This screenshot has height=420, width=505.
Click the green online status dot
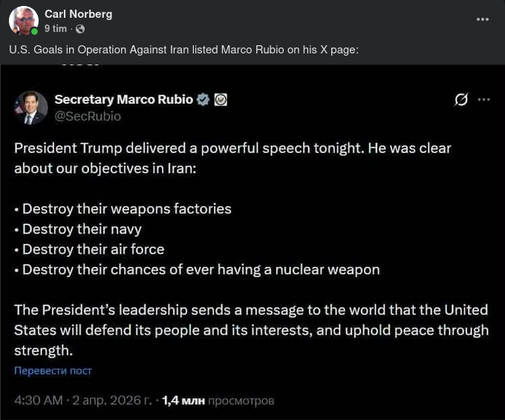click(x=34, y=32)
